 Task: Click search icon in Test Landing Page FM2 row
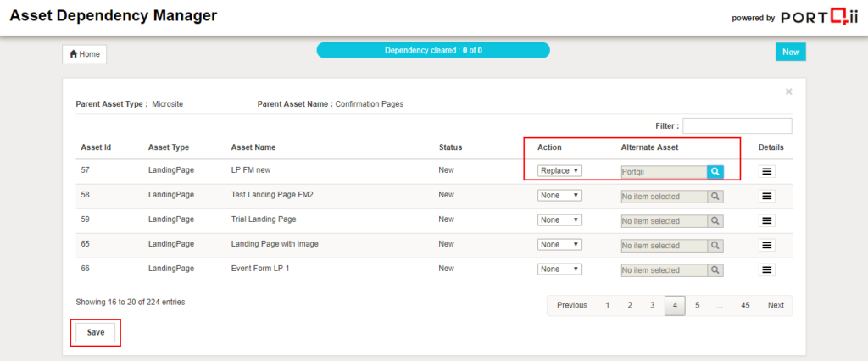[x=715, y=196]
